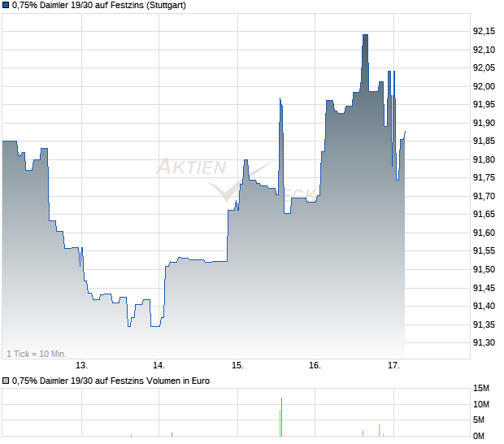This screenshot has height=444, width=504.
Task: Click the 91,70 price axis label
Action: pyautogui.click(x=484, y=196)
